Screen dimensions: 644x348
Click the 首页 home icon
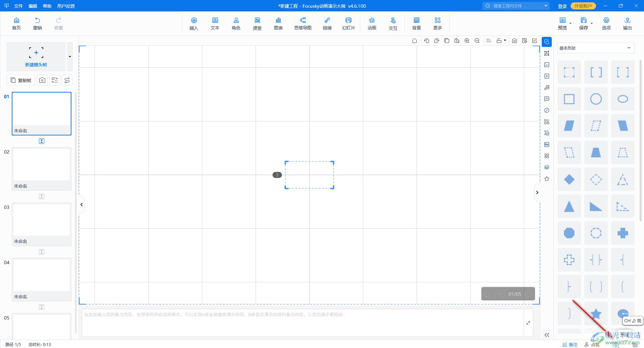[x=16, y=23]
